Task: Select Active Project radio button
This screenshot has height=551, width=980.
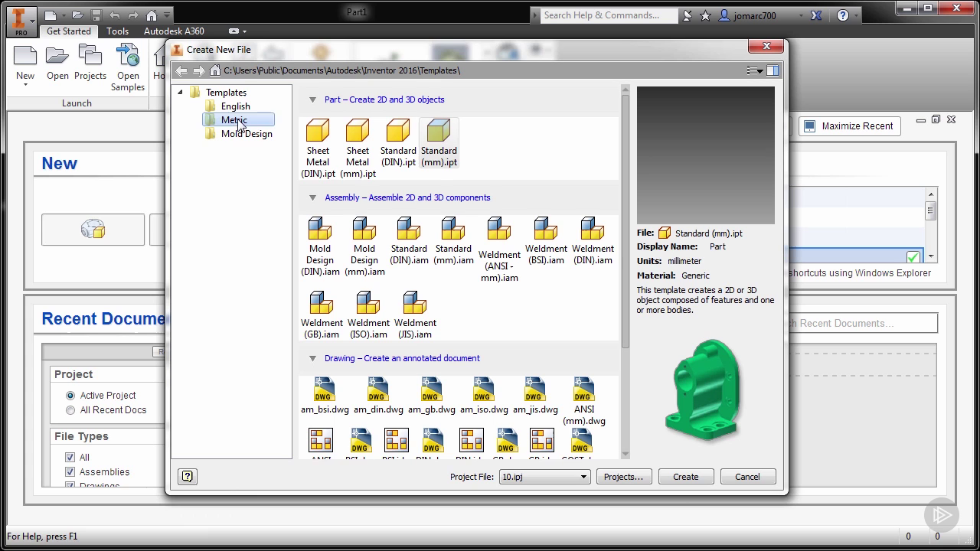Action: (x=70, y=396)
